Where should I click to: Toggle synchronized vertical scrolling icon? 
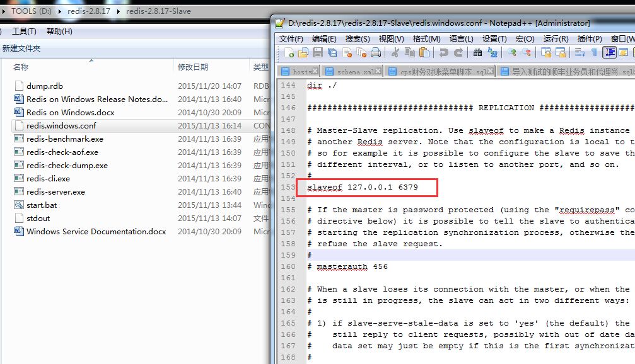pyautogui.click(x=546, y=52)
